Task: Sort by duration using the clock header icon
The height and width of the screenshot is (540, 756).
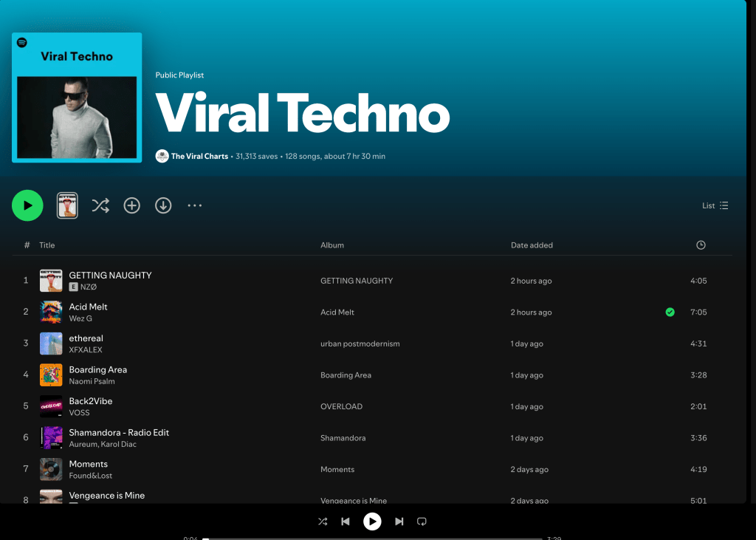Action: point(701,245)
